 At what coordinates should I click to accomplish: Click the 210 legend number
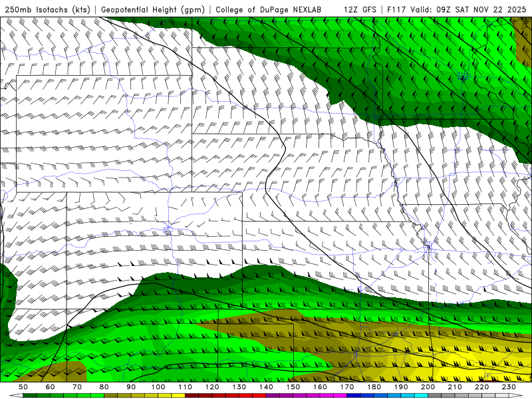455,387
